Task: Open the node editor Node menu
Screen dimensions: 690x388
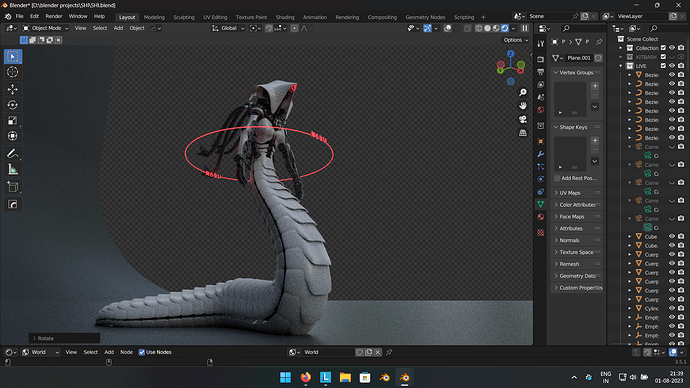Action: [x=126, y=352]
